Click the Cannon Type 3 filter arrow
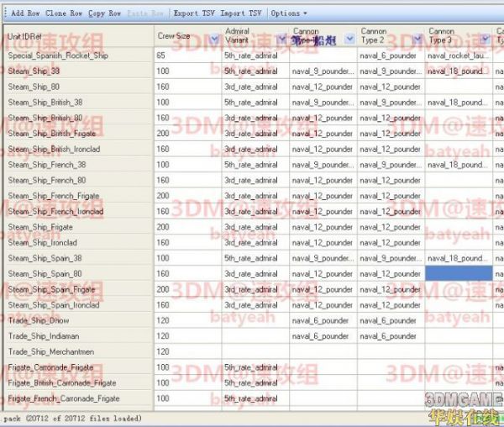Viewport: 504px width, 427px height. click(484, 40)
